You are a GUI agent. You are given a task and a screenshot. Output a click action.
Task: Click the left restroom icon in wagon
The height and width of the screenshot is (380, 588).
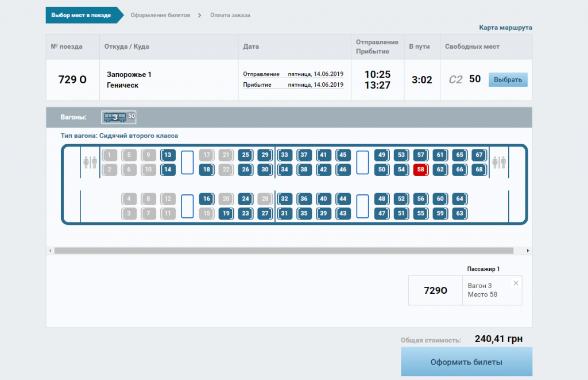(x=90, y=163)
